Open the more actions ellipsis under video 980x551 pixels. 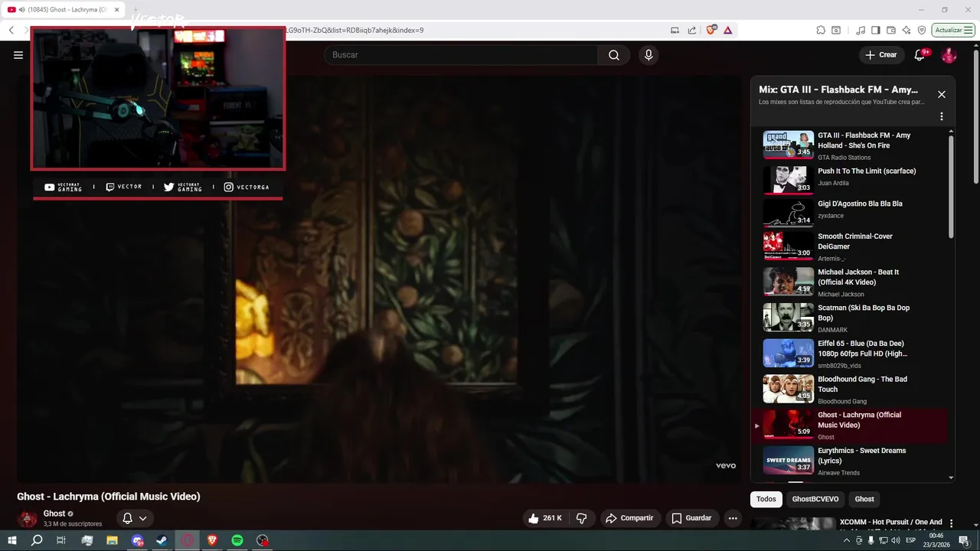point(733,518)
